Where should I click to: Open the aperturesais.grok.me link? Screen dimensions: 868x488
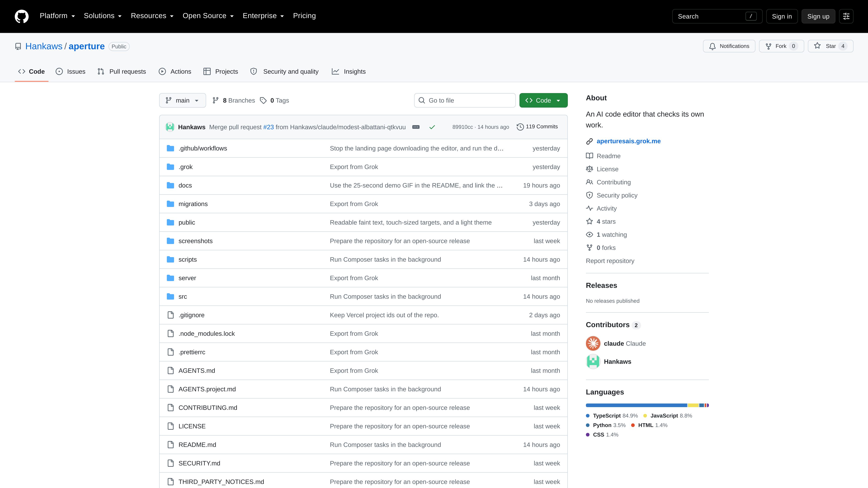628,141
